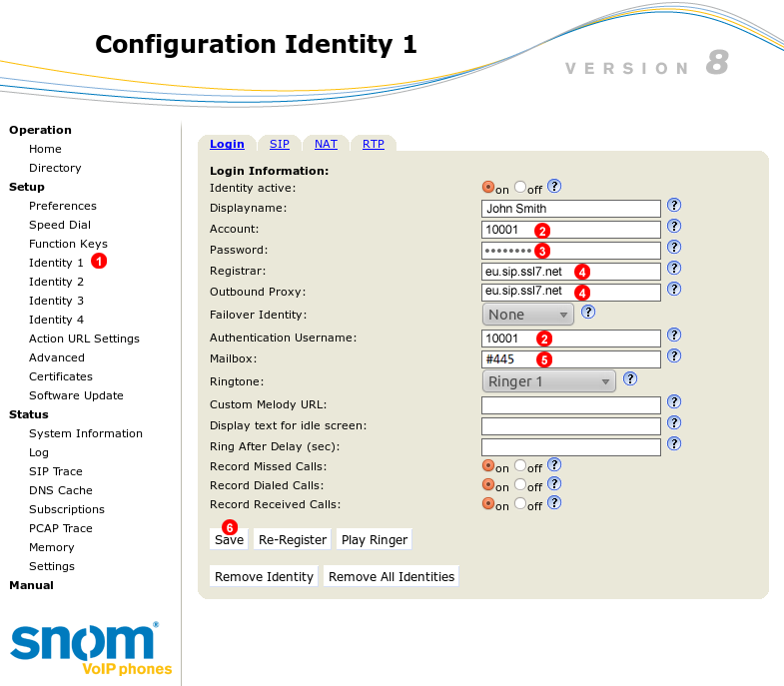The image size is (784, 686).
Task: Open help icon for Record Dialed Calls
Action: pyautogui.click(x=554, y=484)
